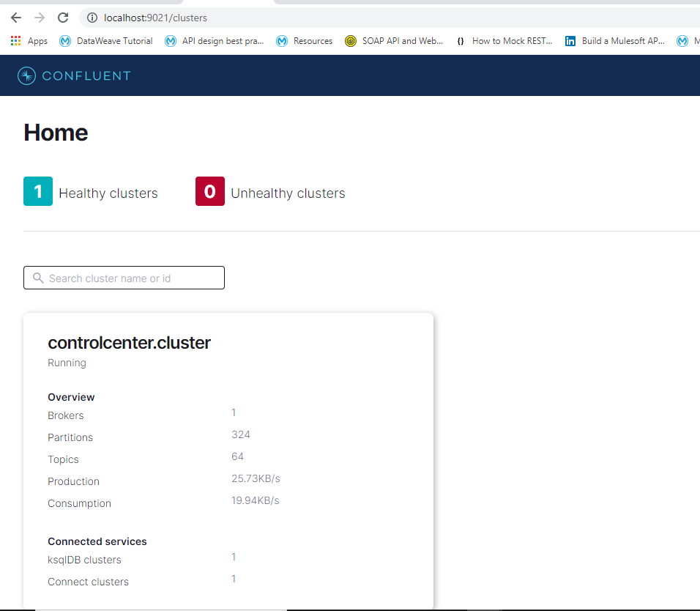This screenshot has width=700, height=611.
Task: Click the Connect clusters label
Action: tap(88, 582)
